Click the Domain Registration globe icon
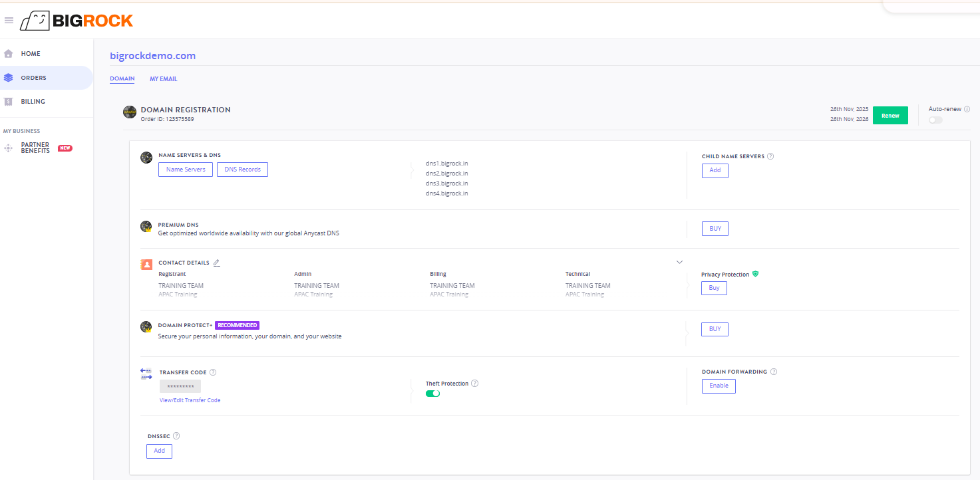Viewport: 980px width, 480px height. (130, 112)
